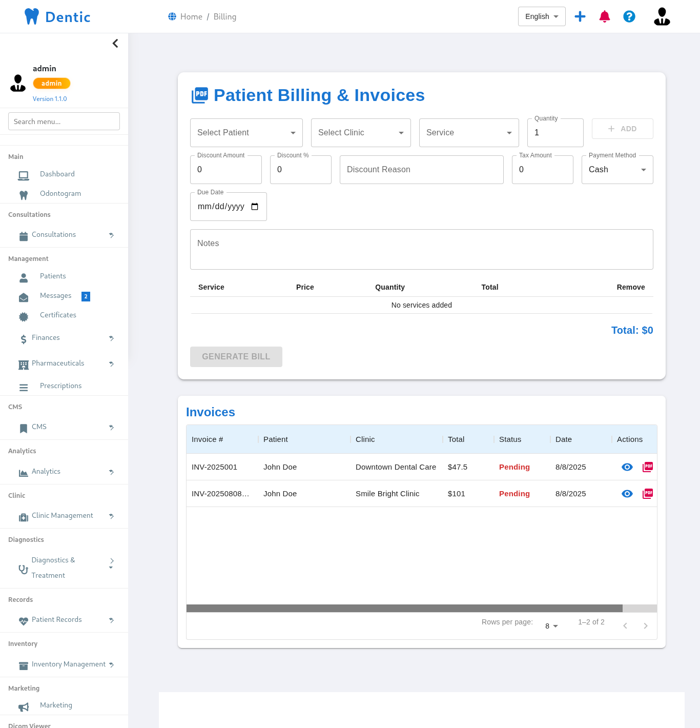
Task: Change the English language dropdown
Action: pyautogui.click(x=542, y=16)
